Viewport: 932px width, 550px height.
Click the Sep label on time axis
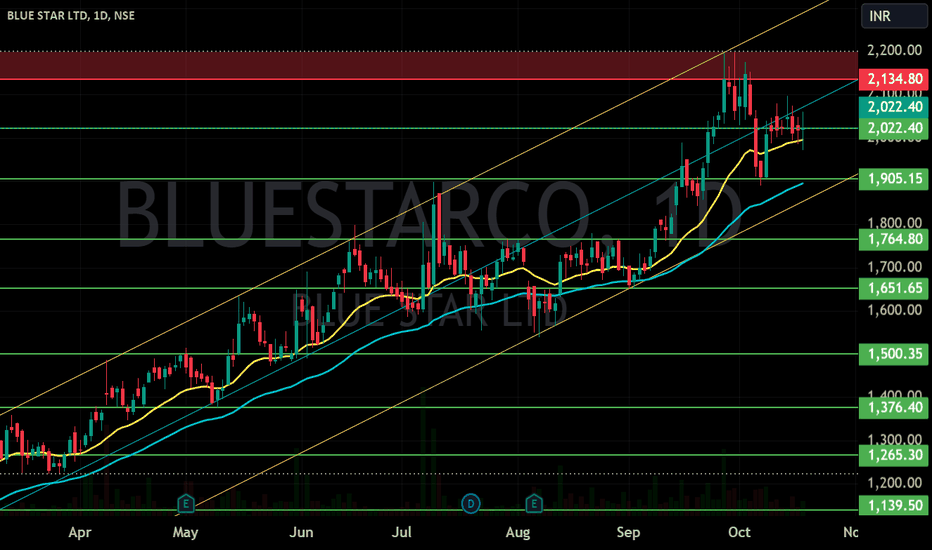click(628, 532)
